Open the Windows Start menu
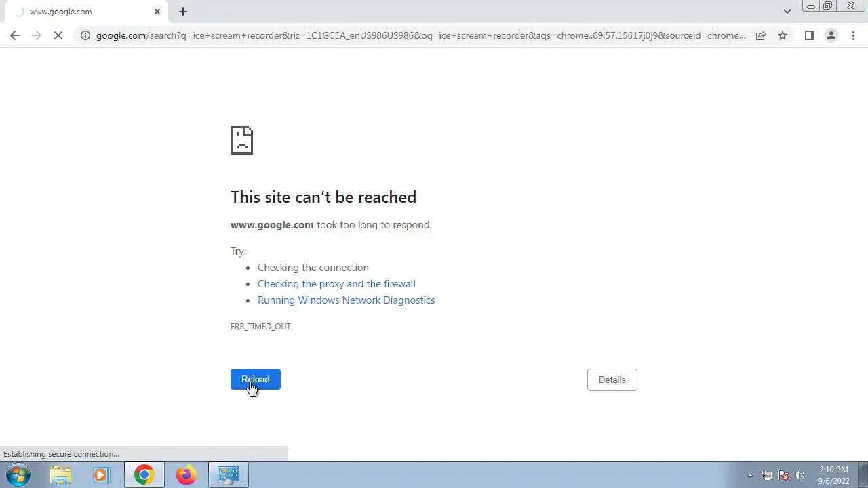Viewport: 868px width, 488px height. click(18, 475)
